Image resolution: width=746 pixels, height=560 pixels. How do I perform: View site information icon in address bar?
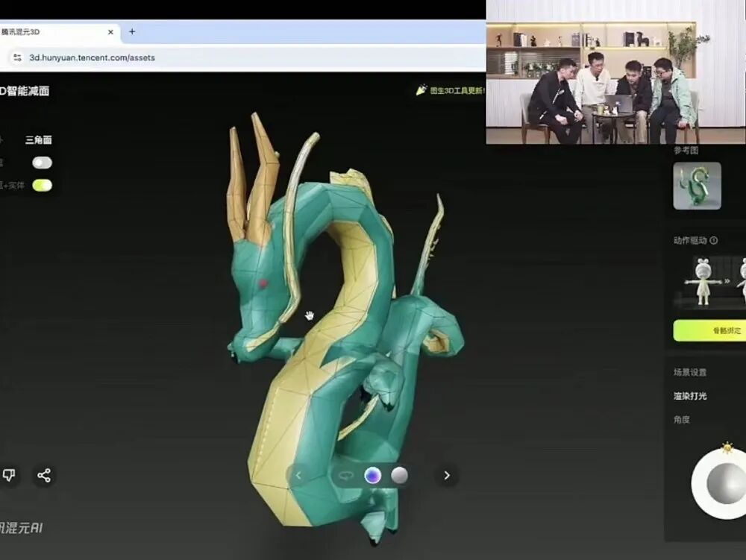[x=18, y=57]
